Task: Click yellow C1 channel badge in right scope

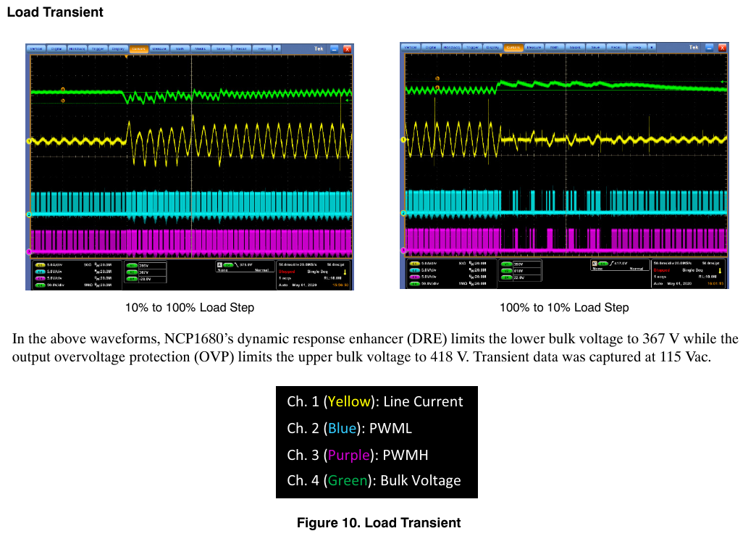Action: point(415,264)
